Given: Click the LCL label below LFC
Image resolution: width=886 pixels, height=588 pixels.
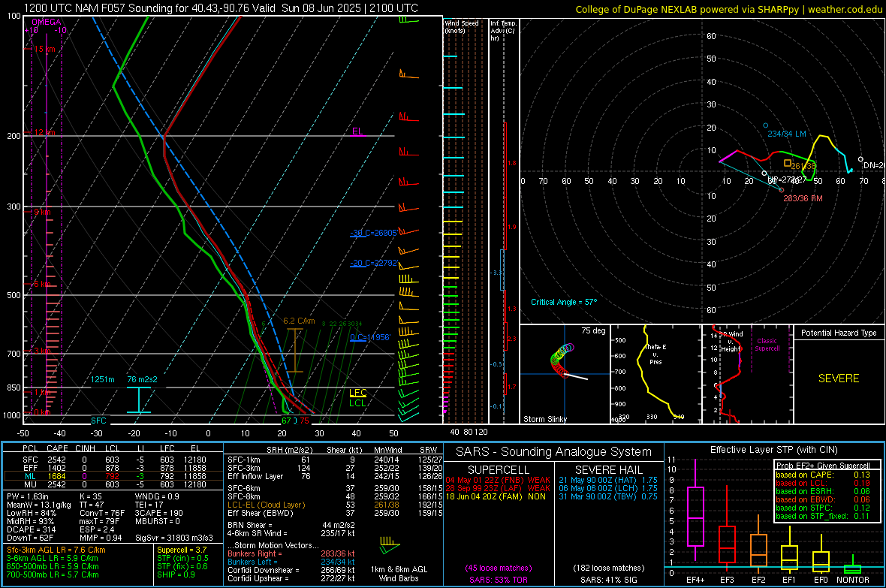Looking at the screenshot, I should click(x=357, y=403).
